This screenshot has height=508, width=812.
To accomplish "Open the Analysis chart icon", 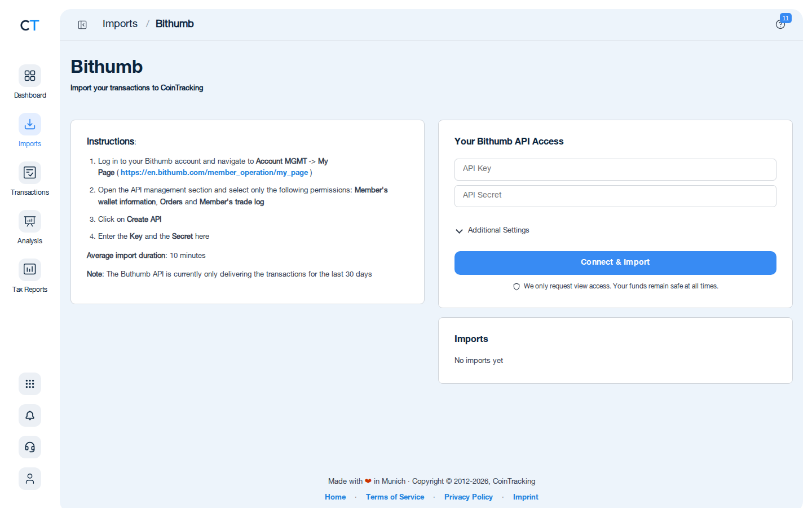I will (x=30, y=221).
